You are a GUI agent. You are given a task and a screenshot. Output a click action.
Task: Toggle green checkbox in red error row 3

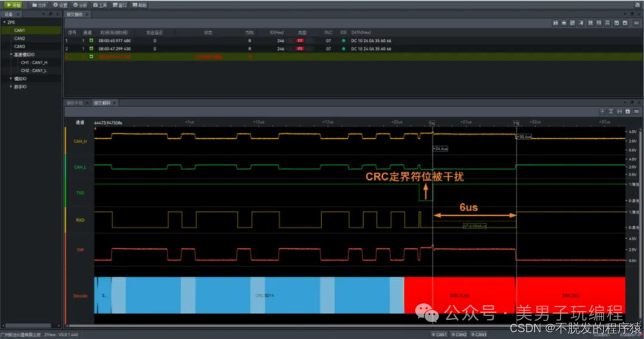pyautogui.click(x=91, y=57)
